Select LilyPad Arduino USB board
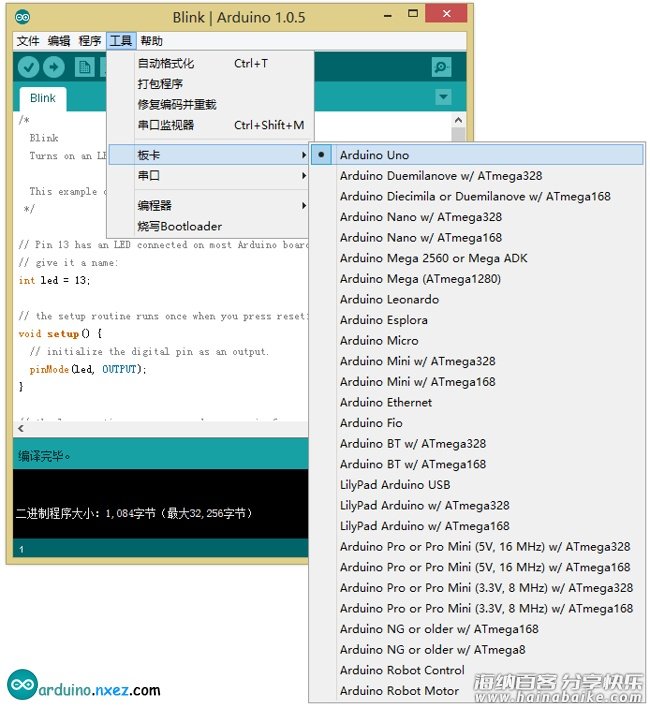The width and height of the screenshot is (650, 708). [478, 485]
